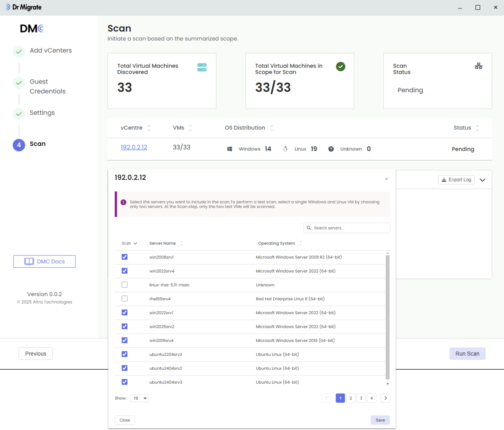Go to page 2 of servers
This screenshot has height=430, width=504.
point(351,398)
